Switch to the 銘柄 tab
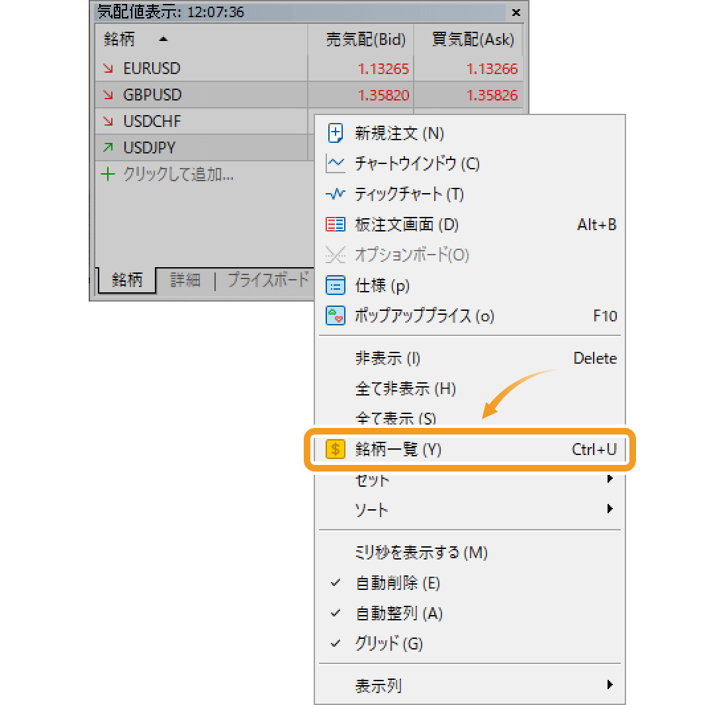The image size is (728, 705). click(x=127, y=280)
